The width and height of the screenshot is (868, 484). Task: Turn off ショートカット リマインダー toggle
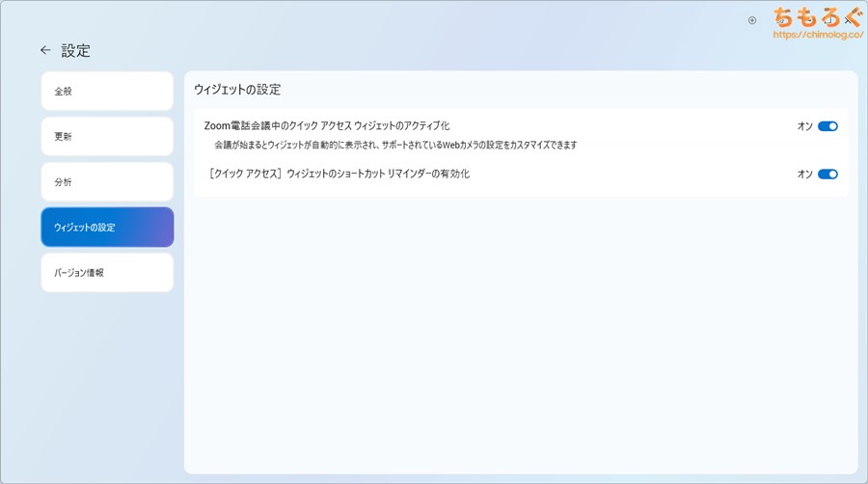827,175
